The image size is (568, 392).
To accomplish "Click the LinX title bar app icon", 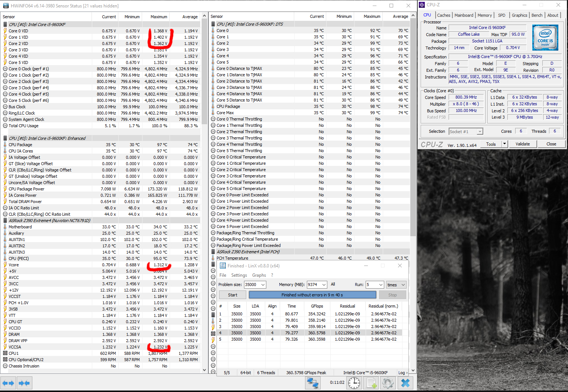I will click(223, 266).
